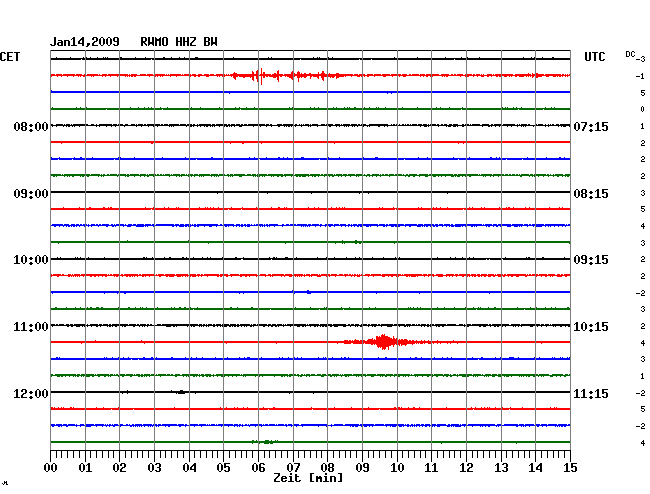Click the 08:00 CET time label

[x=31, y=126]
